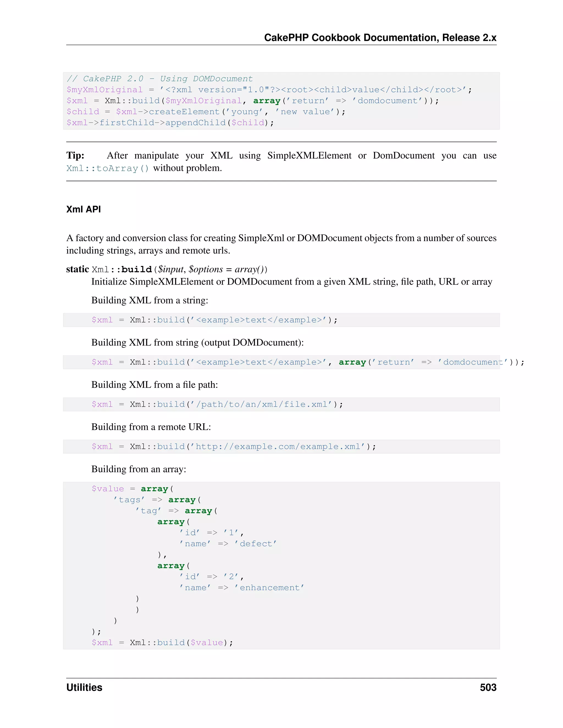Click code with '/path/to/an/xml/file.xml'
Image resolution: width=563 pixels, height=728 pixels.
(x=217, y=404)
